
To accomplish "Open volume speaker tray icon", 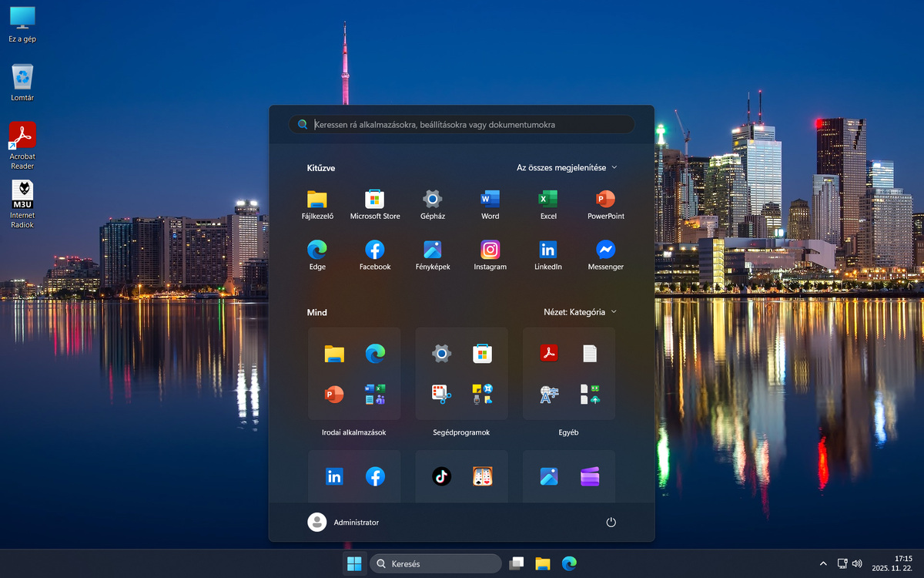I will pos(857,563).
